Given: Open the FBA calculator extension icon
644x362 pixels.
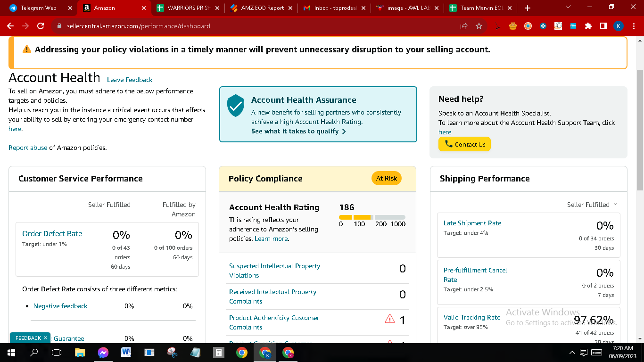Looking at the screenshot, I should 573,26.
